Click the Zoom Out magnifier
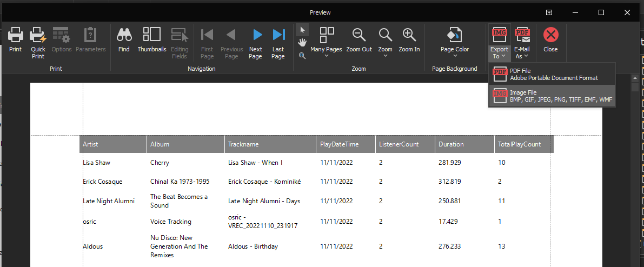Screen dimensions: 644x267 point(359,36)
